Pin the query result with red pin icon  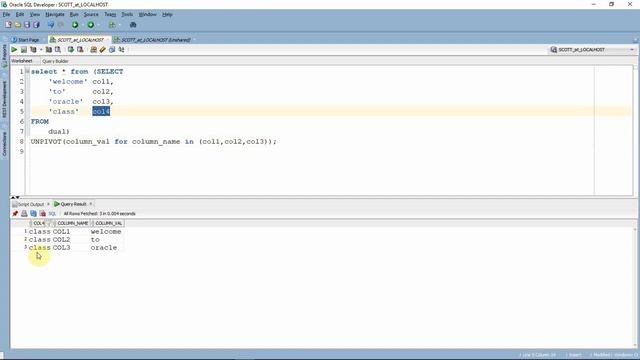pos(15,213)
